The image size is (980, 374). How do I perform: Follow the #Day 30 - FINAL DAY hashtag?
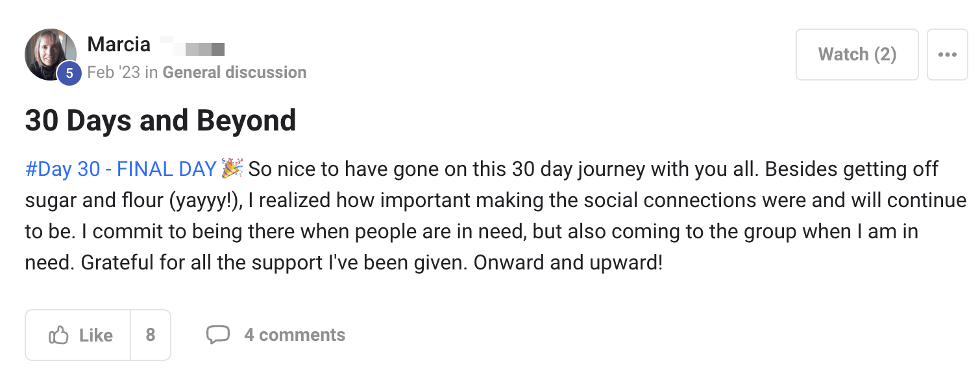120,169
